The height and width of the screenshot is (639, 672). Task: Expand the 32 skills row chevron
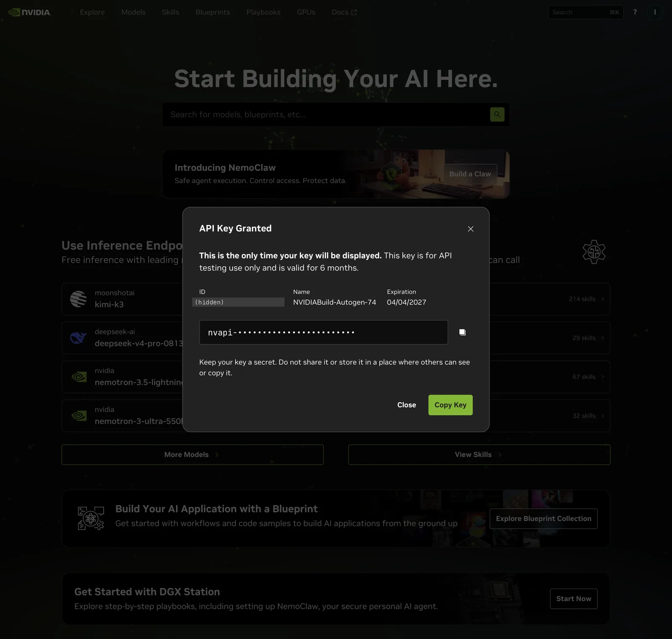pyautogui.click(x=603, y=416)
